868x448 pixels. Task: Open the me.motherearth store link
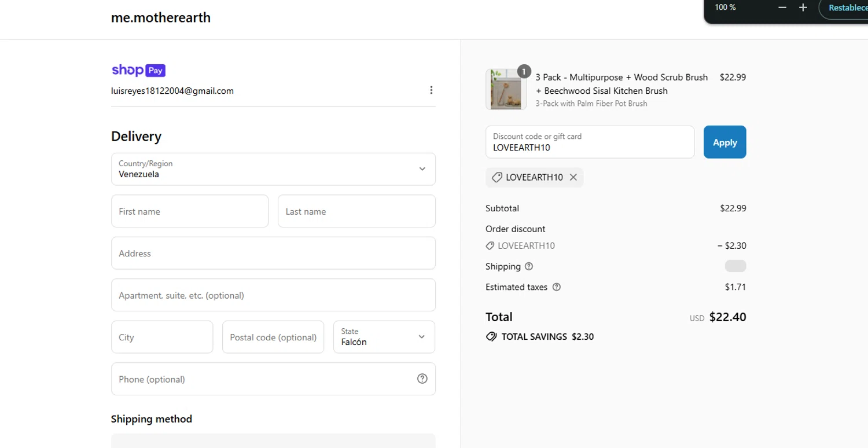(161, 17)
